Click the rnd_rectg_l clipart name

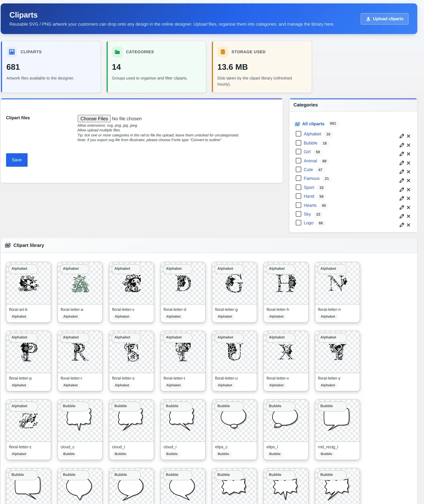328,447
